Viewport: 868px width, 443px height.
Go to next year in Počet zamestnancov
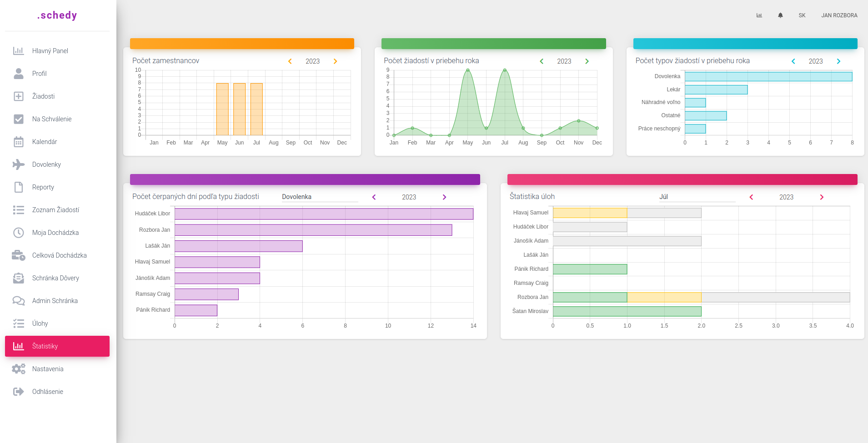coord(336,61)
